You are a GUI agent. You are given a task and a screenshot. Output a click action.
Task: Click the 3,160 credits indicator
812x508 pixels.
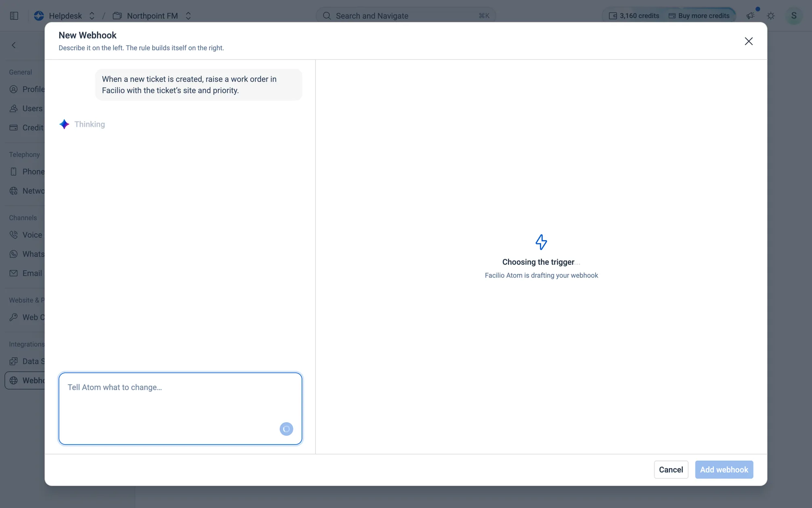tap(634, 16)
